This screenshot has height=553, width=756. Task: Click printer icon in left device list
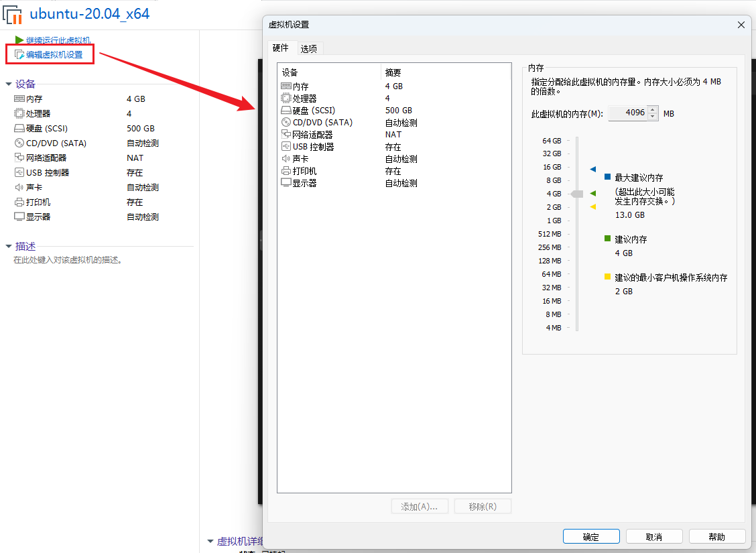point(19,202)
